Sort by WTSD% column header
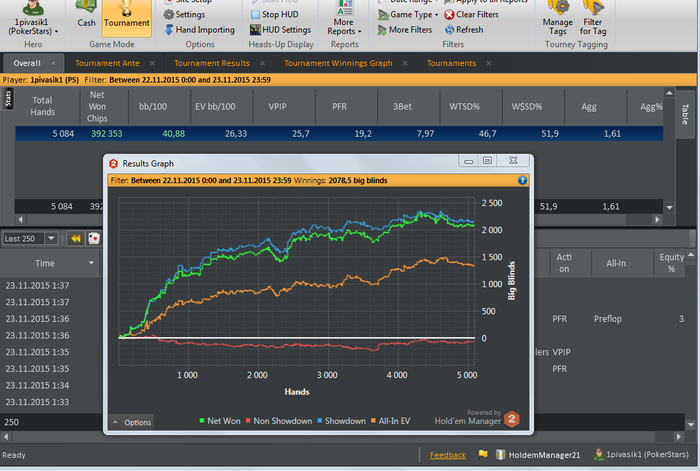This screenshot has height=471, width=700. (464, 106)
